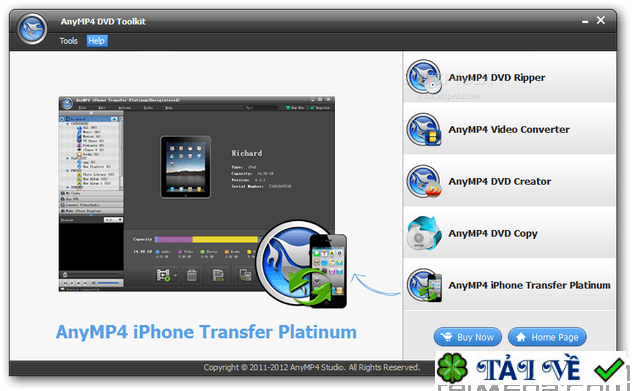Click the AnyMP4 DVD Ripper disc icon
Image resolution: width=632 pixels, height=391 pixels.
(424, 77)
